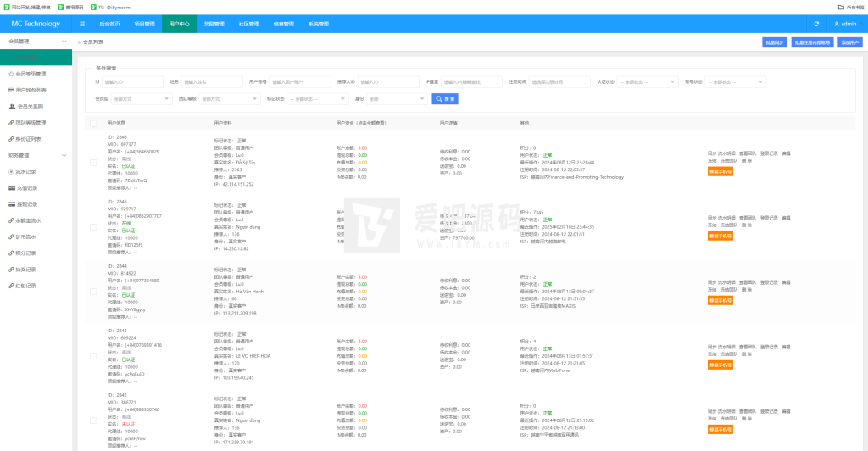Screen dimensions: 868x451
Task: Open the 网站开发 bookmark in bookmarks bar
Action: pos(27,7)
